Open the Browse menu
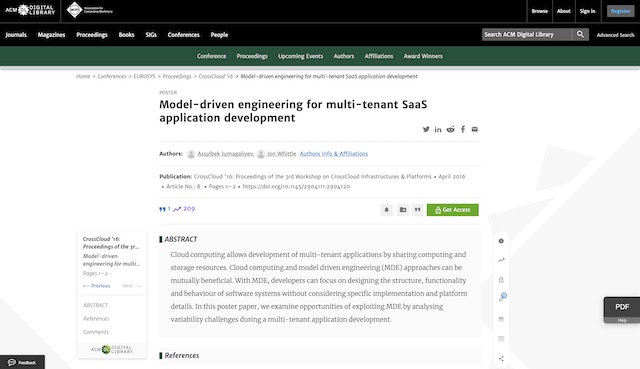Image resolution: width=640 pixels, height=369 pixels. (540, 11)
